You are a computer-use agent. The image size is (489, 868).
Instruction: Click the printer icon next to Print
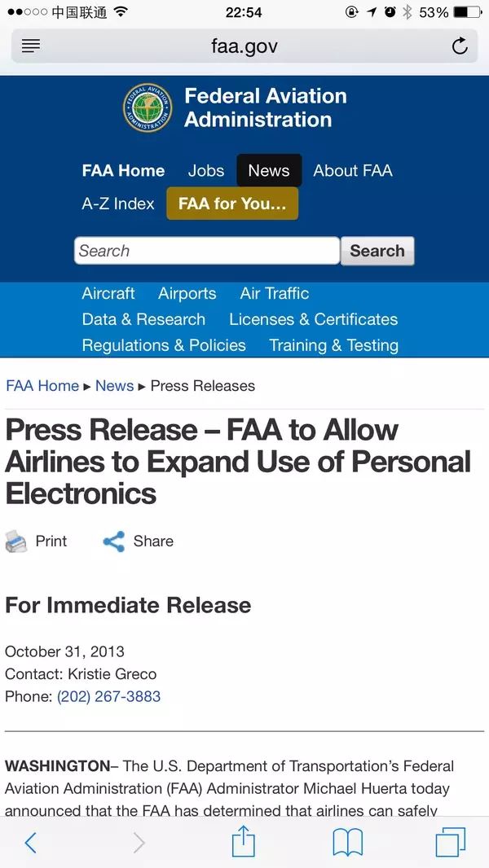(x=16, y=541)
